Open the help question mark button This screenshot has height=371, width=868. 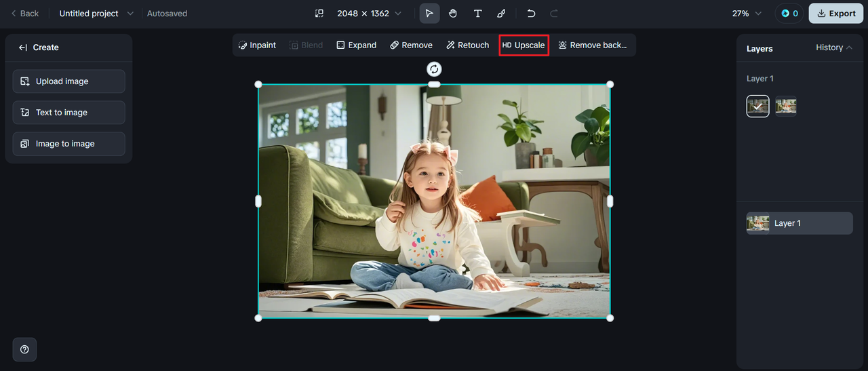(24, 349)
